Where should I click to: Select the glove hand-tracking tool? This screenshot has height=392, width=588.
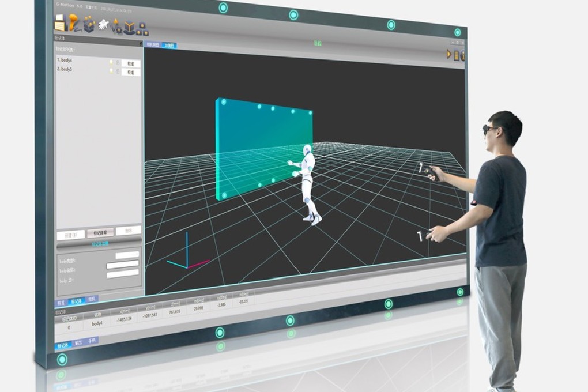(103, 25)
